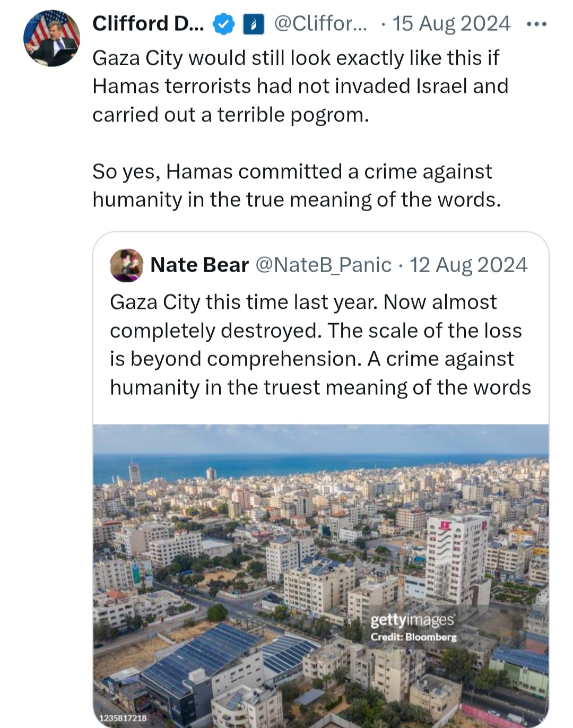Click the 1235817218 image ID label
Image resolution: width=573 pixels, height=728 pixels.
click(x=123, y=718)
